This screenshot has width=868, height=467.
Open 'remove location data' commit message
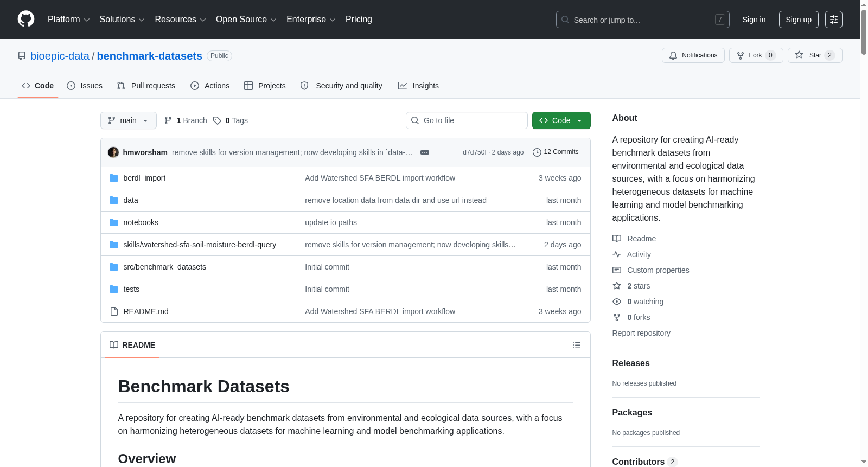[x=395, y=200]
